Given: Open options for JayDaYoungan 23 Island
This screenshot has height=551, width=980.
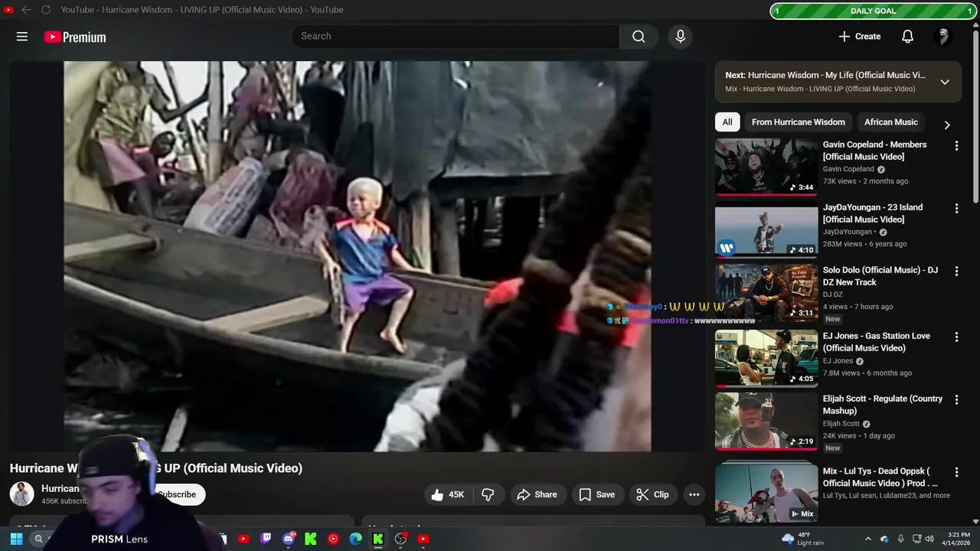Looking at the screenshot, I should [956, 208].
